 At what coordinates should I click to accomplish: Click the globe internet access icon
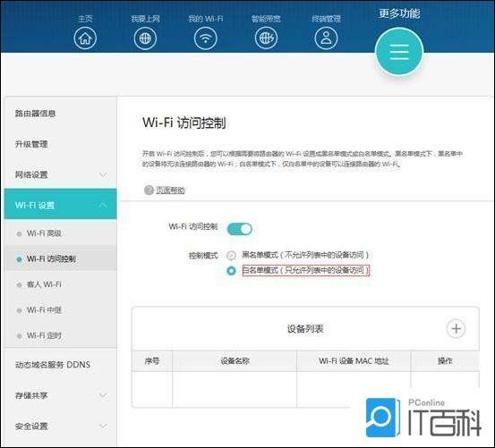[x=145, y=38]
